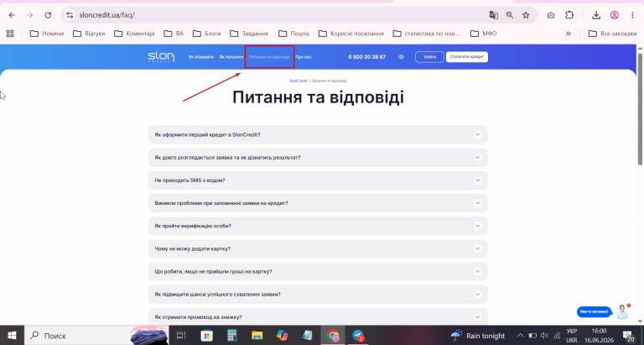Toggle accessibility eye icon in site header

(x=402, y=57)
